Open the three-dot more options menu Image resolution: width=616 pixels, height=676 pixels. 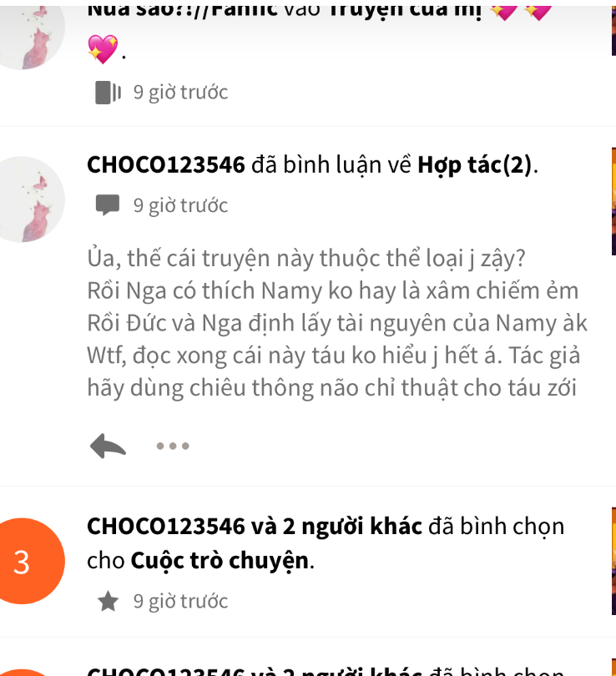(x=173, y=446)
